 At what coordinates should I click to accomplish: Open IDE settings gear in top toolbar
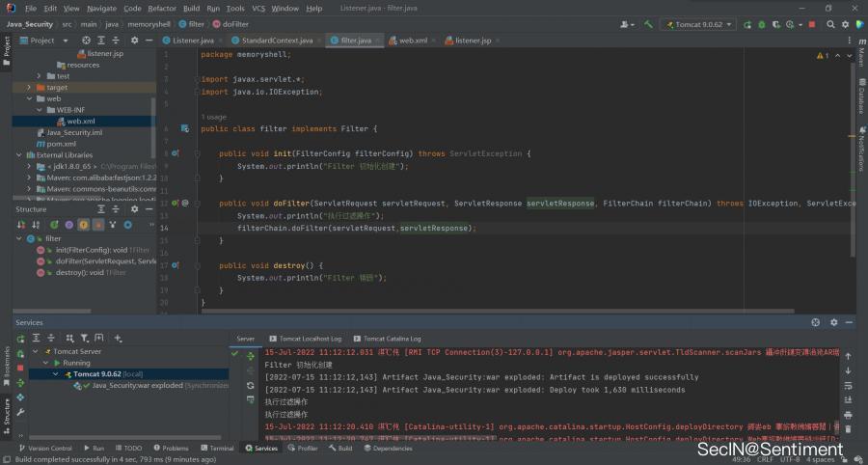pyautogui.click(x=845, y=24)
